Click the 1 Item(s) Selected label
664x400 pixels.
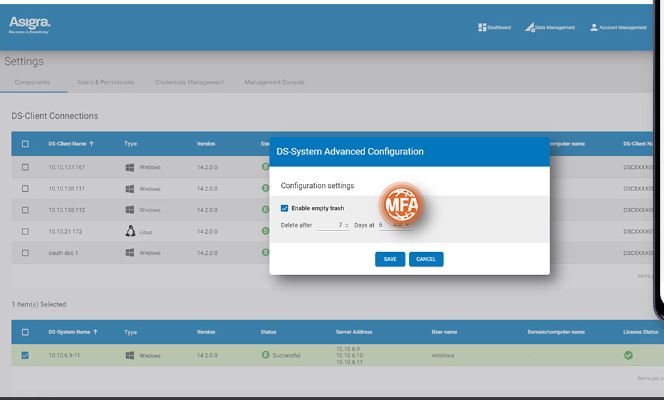[x=39, y=304]
